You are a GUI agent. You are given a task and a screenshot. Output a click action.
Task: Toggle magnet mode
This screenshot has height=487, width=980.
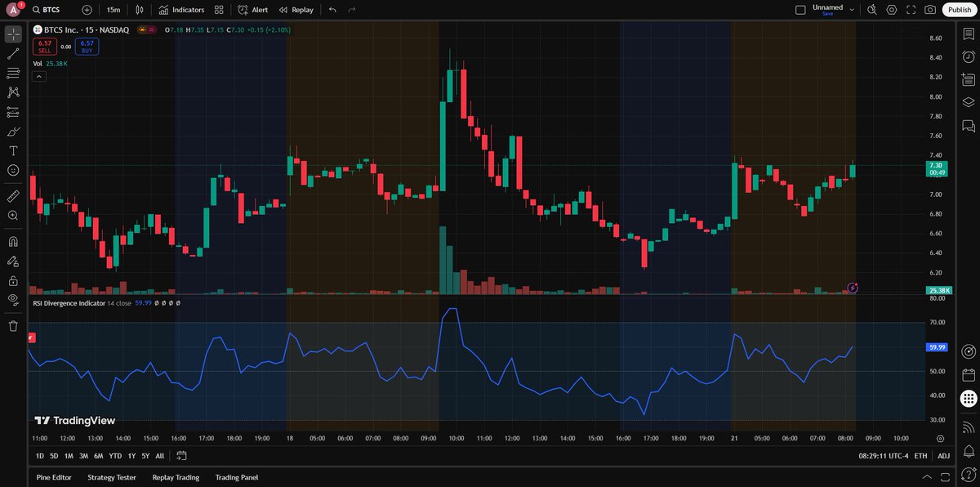[13, 242]
